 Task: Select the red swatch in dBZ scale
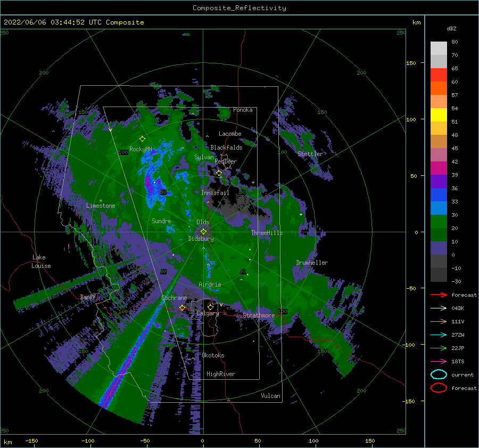pos(439,75)
